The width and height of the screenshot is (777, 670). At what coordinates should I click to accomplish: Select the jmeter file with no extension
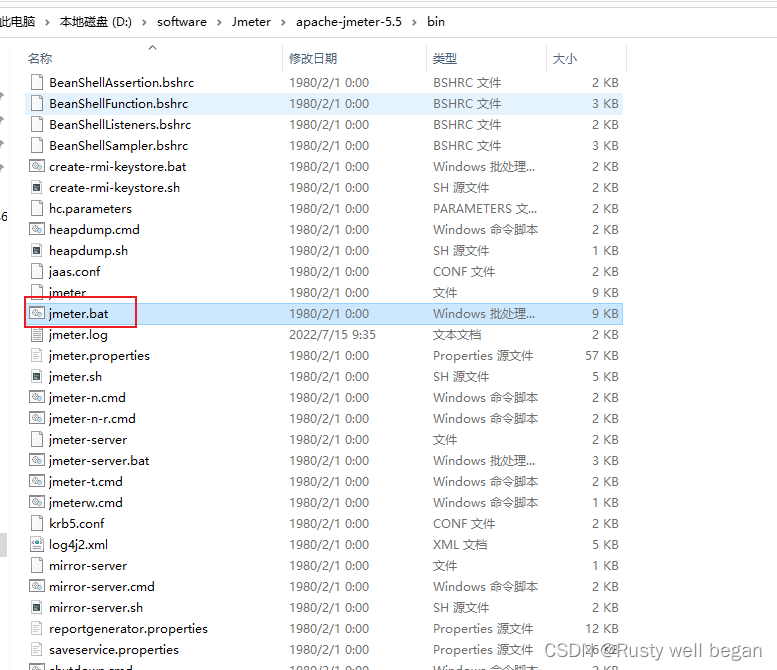coord(67,292)
